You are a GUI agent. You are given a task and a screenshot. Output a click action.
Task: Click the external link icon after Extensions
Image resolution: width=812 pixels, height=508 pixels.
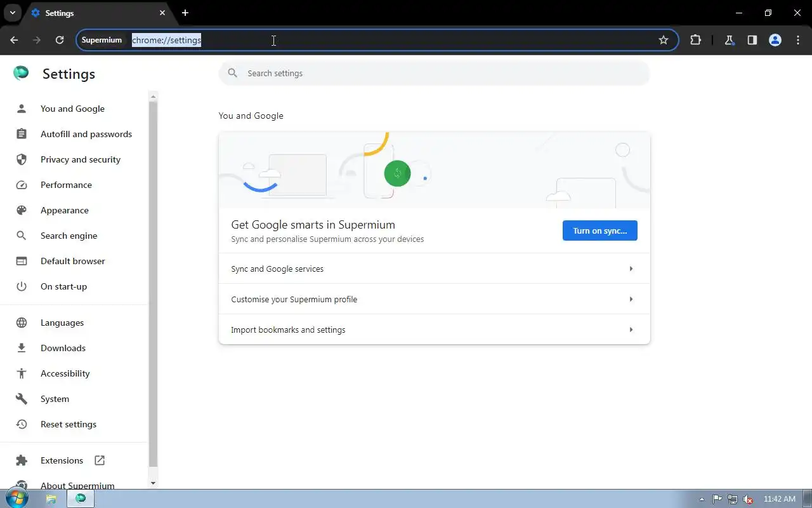(x=100, y=460)
